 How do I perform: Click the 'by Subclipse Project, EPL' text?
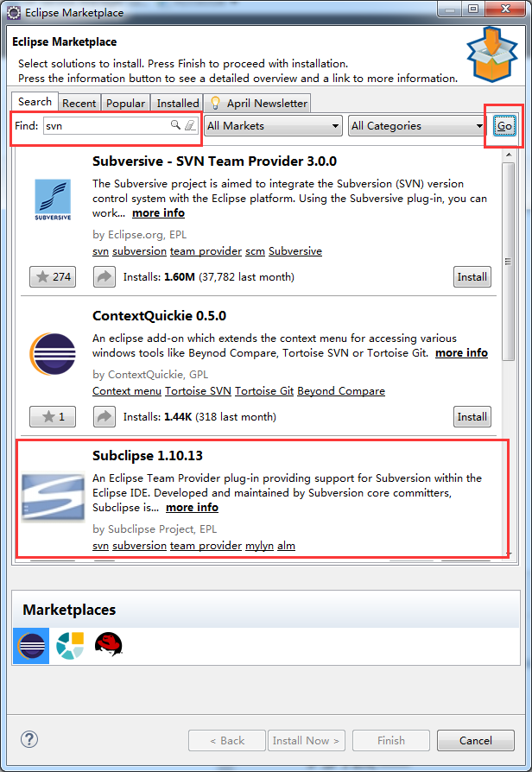coord(155,528)
